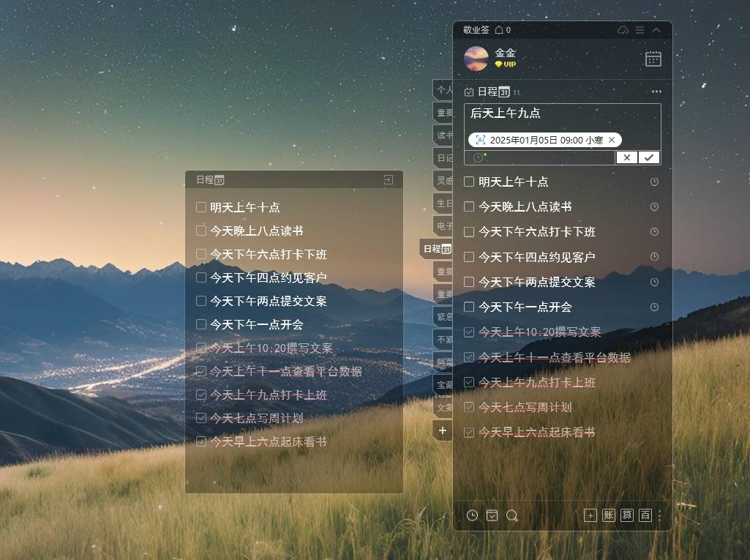Open the hamburger menu in title bar
The image size is (750, 560).
click(640, 30)
